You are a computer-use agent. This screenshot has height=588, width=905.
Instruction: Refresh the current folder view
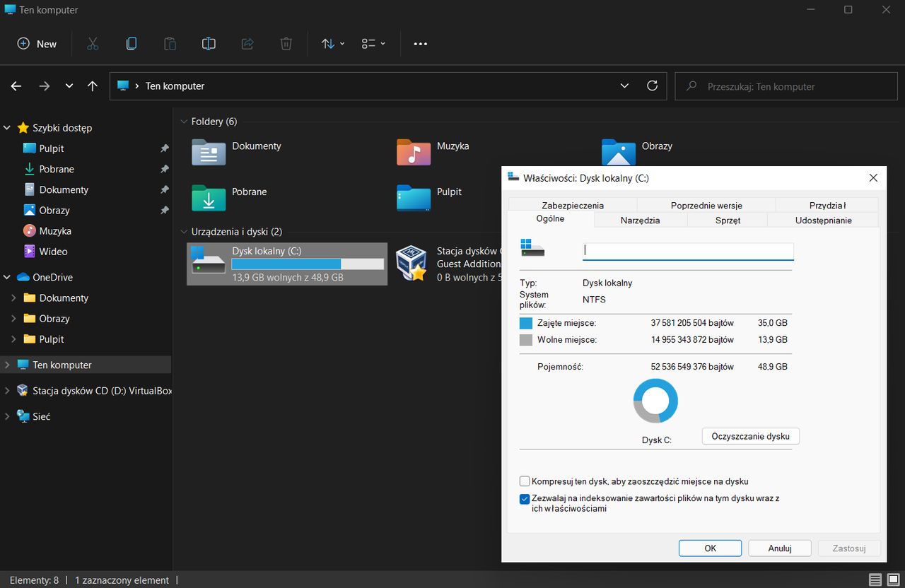tap(652, 86)
